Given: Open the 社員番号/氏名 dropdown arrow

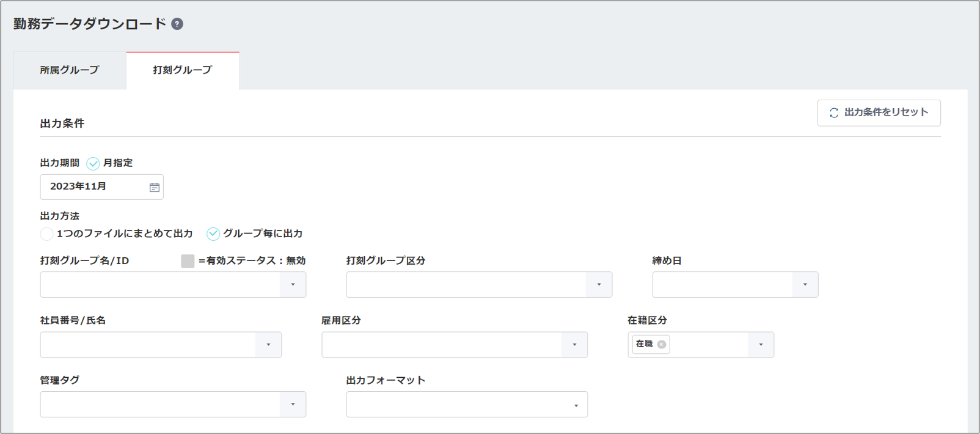Looking at the screenshot, I should coord(268,345).
